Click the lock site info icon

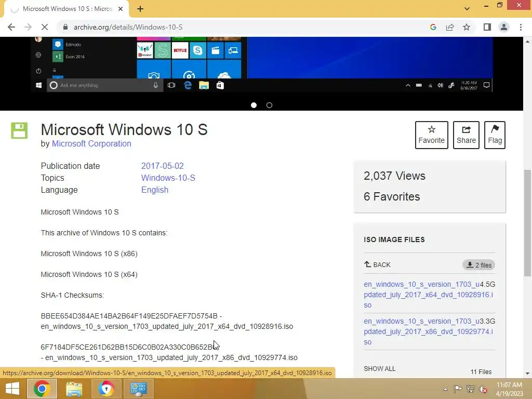(65, 27)
